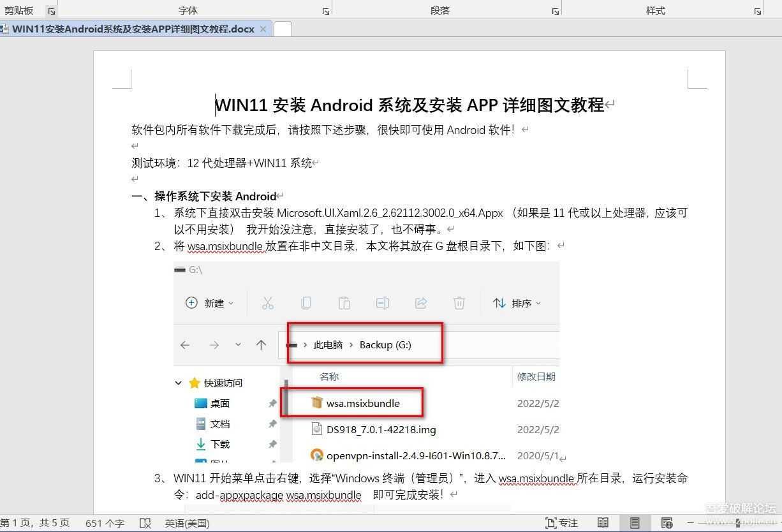782x532 pixels.
Task: Collapse the 快速访问 section chevron
Action: point(179,383)
